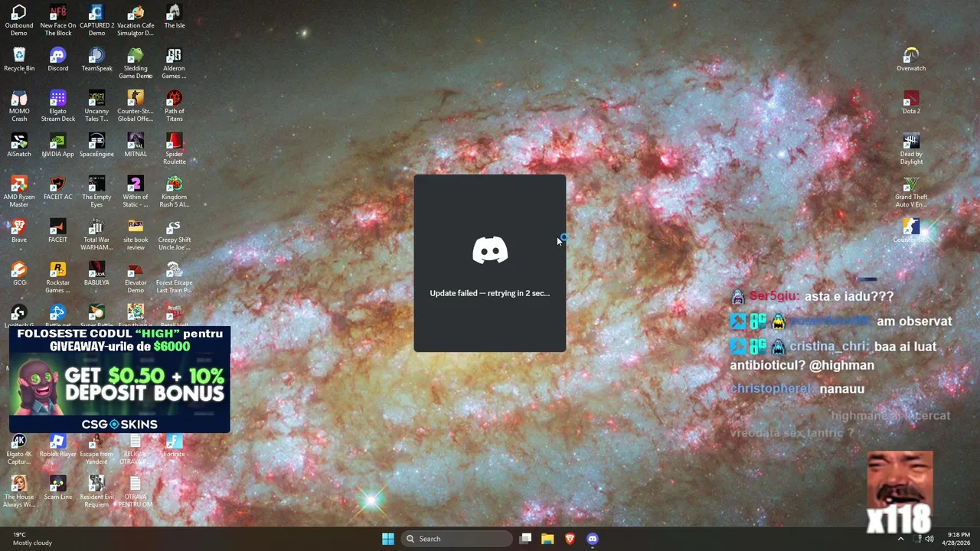Select the OTRAVA PENTRU OM text file
The width and height of the screenshot is (980, 551).
click(x=136, y=492)
